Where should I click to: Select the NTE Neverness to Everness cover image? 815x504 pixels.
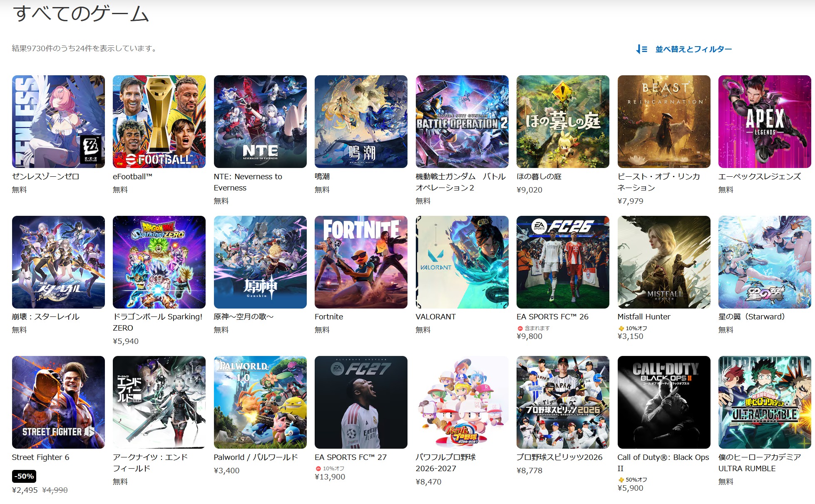[x=260, y=121]
